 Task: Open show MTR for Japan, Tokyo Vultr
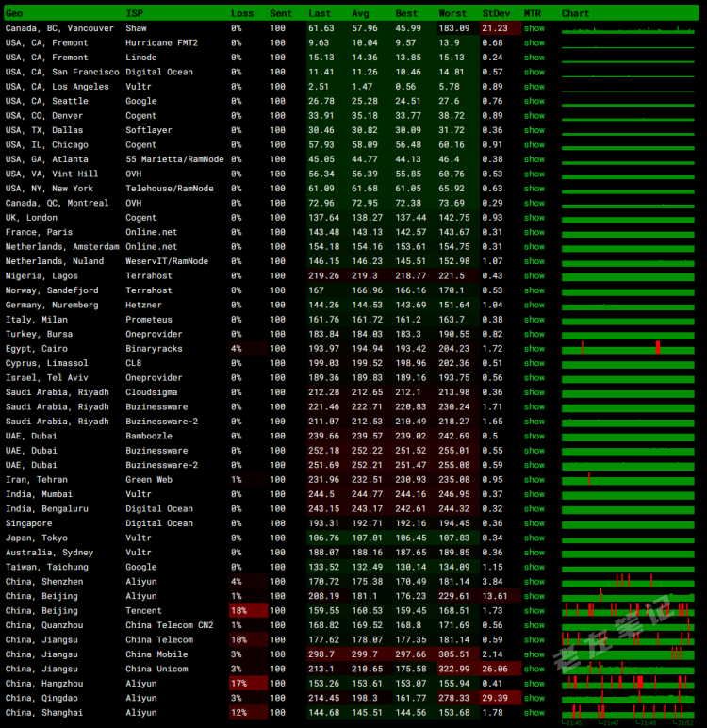point(534,538)
